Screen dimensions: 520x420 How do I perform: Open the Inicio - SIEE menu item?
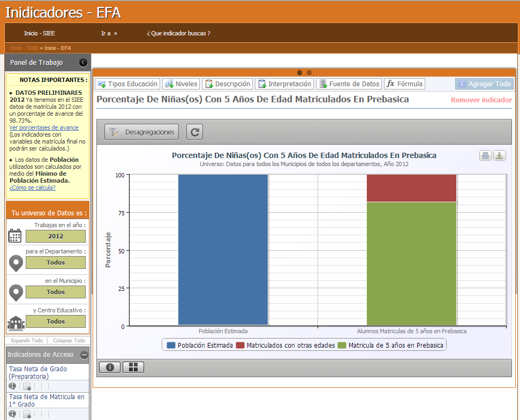(x=39, y=33)
